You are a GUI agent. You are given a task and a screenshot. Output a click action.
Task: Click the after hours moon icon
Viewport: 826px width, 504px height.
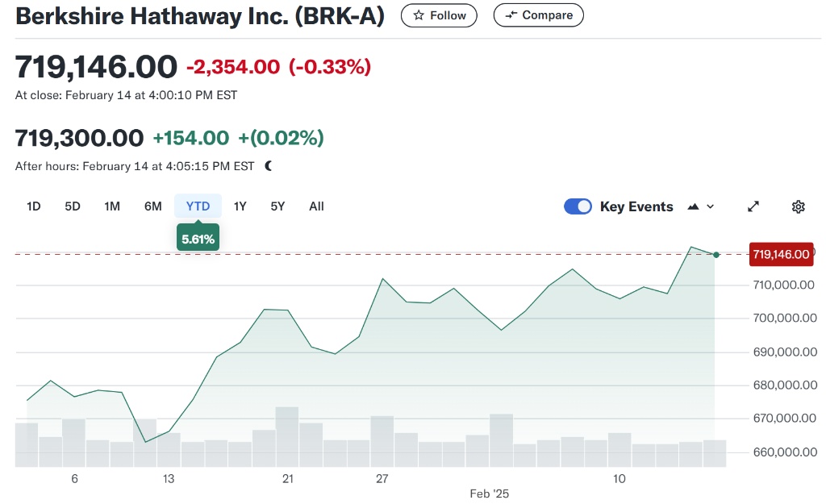(269, 166)
